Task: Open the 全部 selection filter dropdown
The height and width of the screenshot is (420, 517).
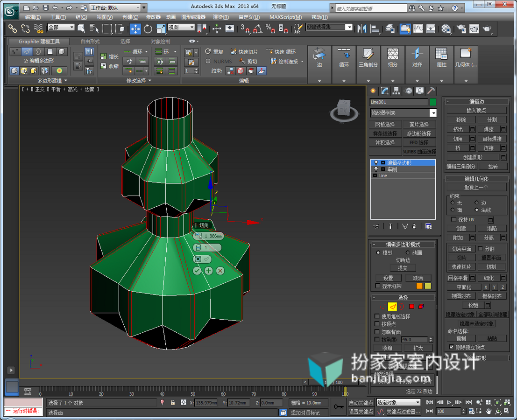Action: coord(61,28)
